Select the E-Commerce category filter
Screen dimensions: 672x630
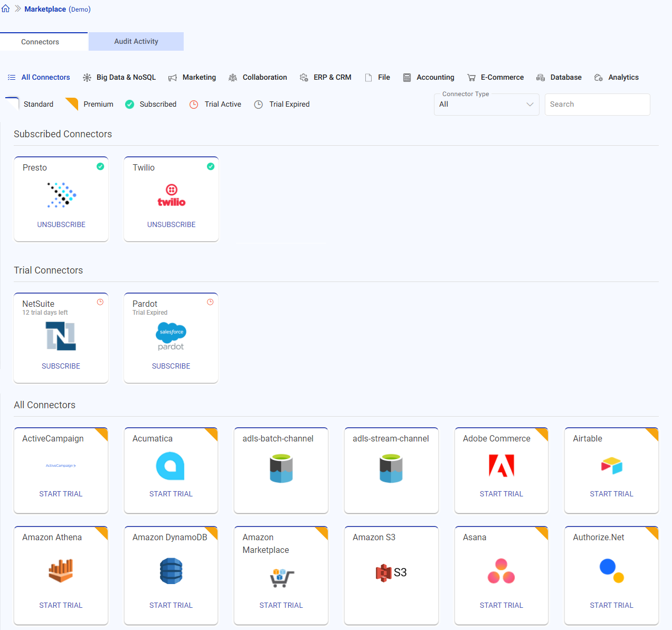point(496,78)
